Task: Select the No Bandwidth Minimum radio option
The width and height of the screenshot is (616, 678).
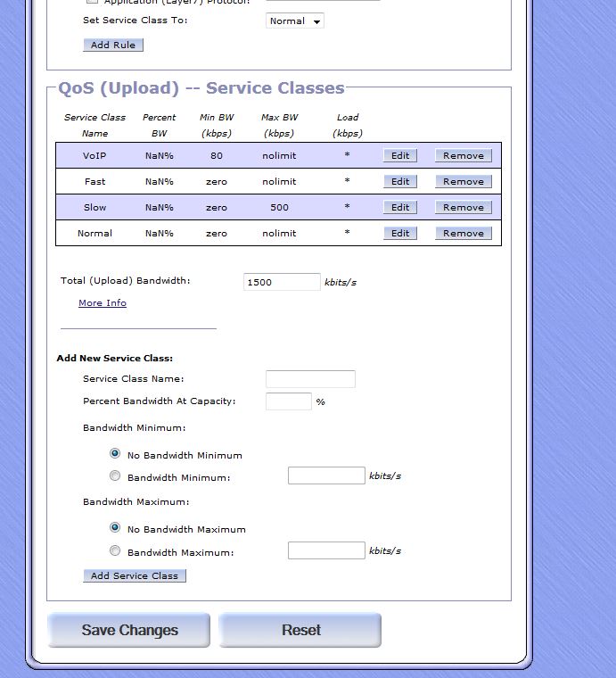Action: point(115,454)
